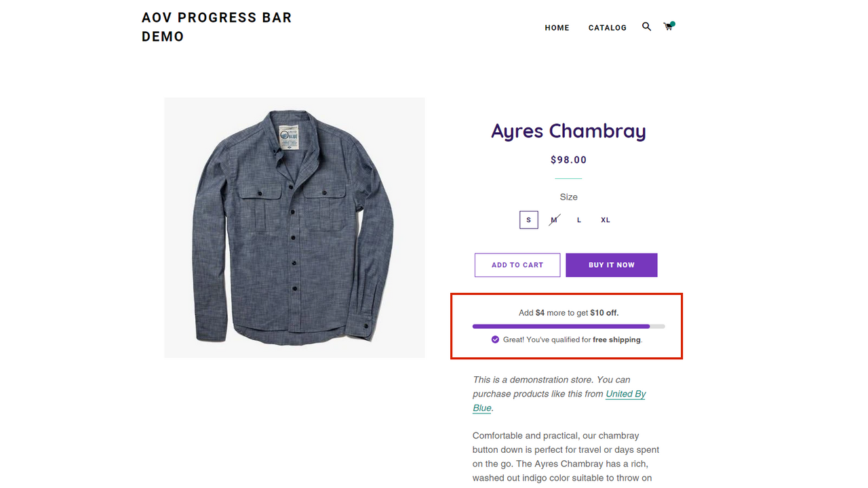Click the purple checkmark beside free shipping
Viewport: 868px width, 488px height.
[x=495, y=340]
